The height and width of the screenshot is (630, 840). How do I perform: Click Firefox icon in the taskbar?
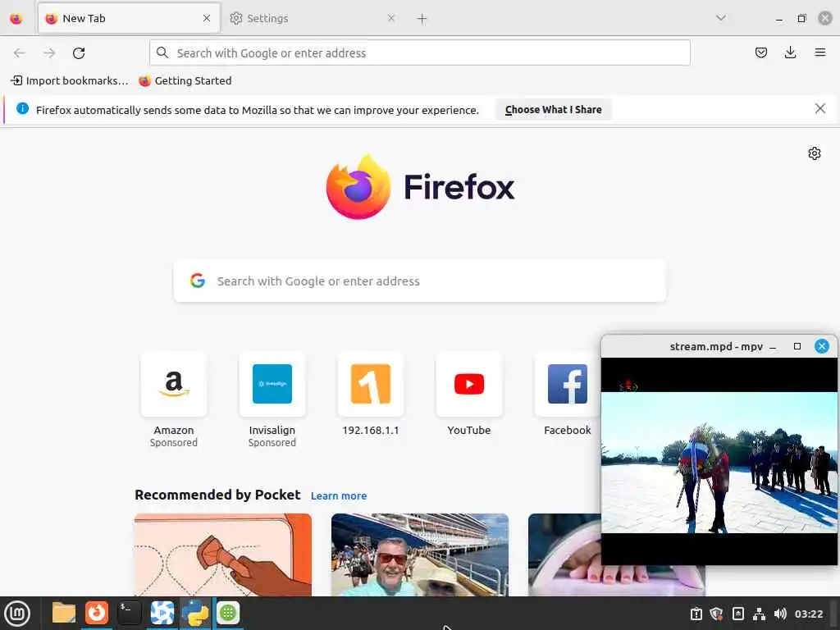click(97, 613)
